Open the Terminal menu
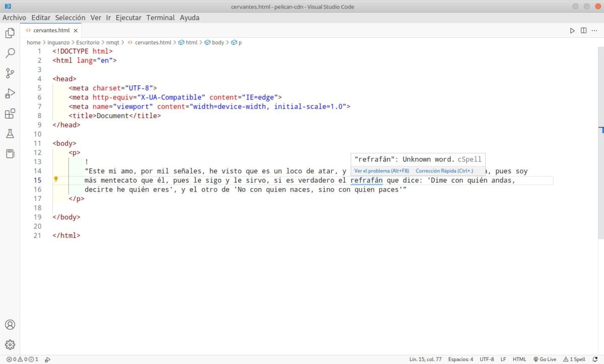This screenshot has width=604, height=364. 161,18
